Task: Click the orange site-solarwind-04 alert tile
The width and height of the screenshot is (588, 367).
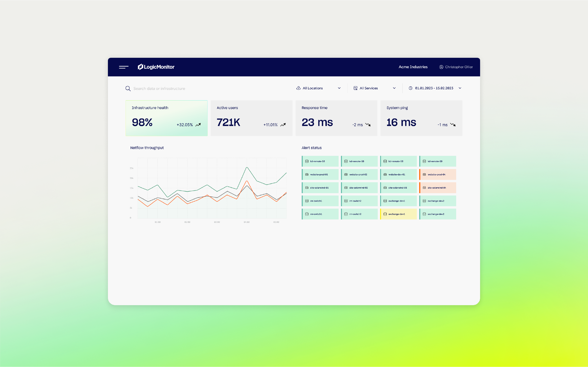Action: pos(438,188)
